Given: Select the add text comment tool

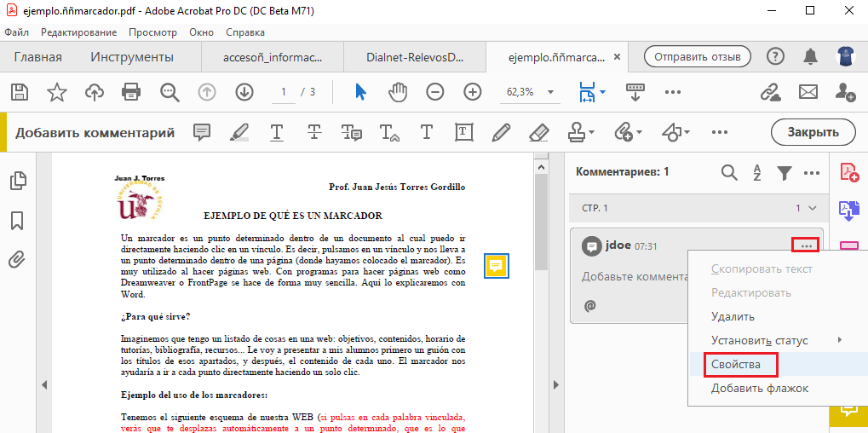Looking at the screenshot, I should (x=426, y=132).
